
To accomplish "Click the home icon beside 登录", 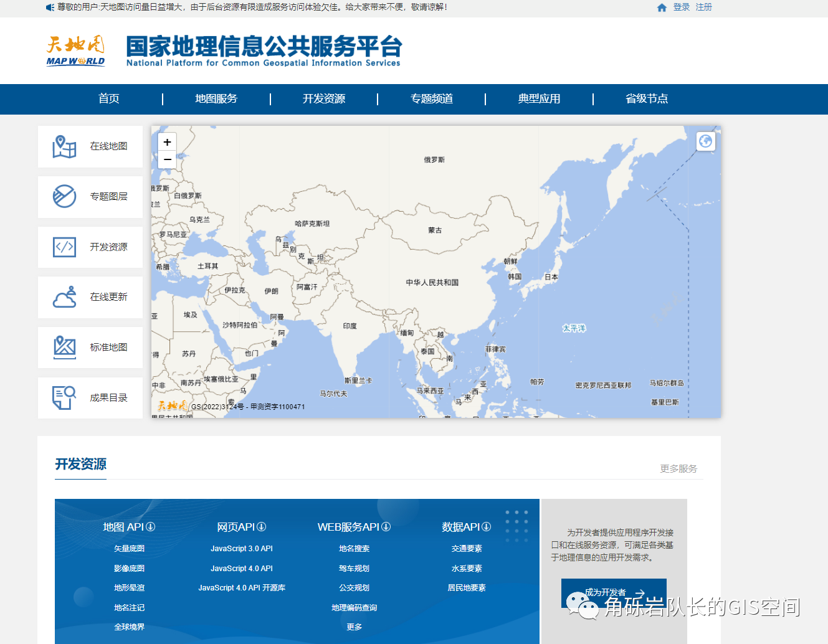I will [662, 7].
